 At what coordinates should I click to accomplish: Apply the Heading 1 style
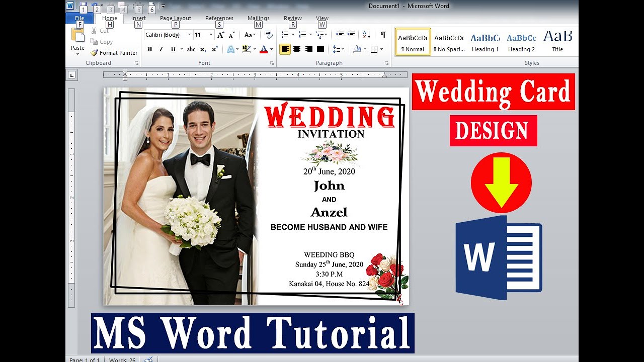pyautogui.click(x=485, y=42)
